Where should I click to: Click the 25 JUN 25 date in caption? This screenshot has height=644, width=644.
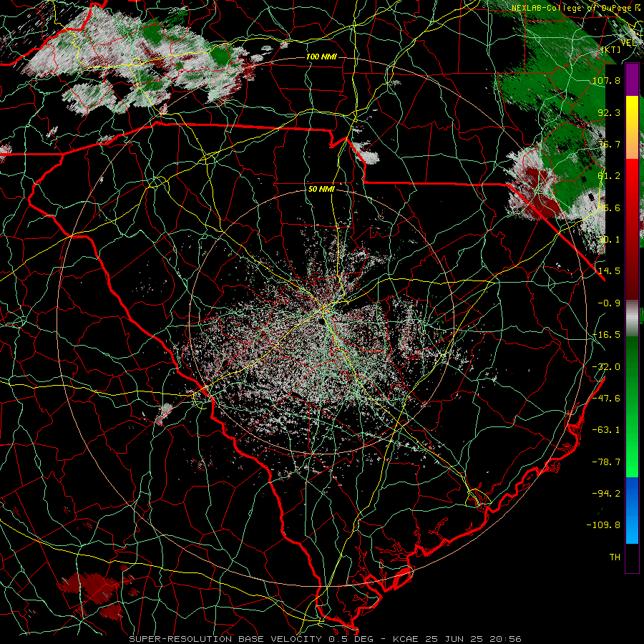coord(454,639)
